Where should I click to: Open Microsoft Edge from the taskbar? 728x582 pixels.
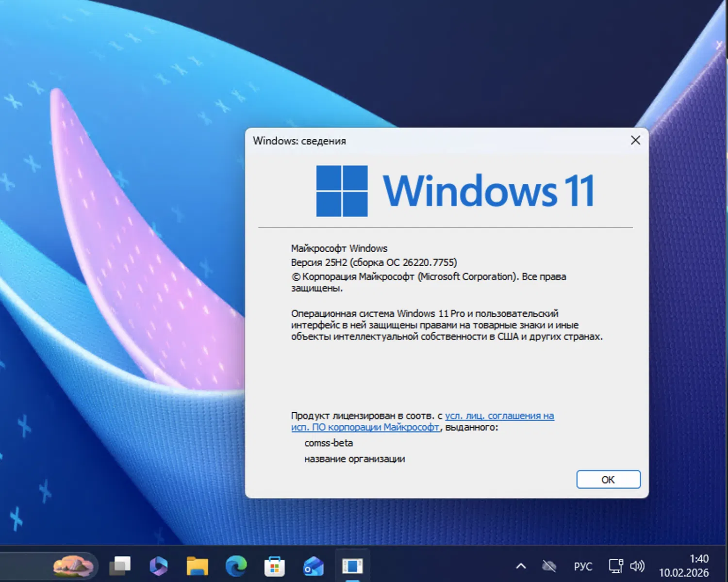click(x=236, y=566)
